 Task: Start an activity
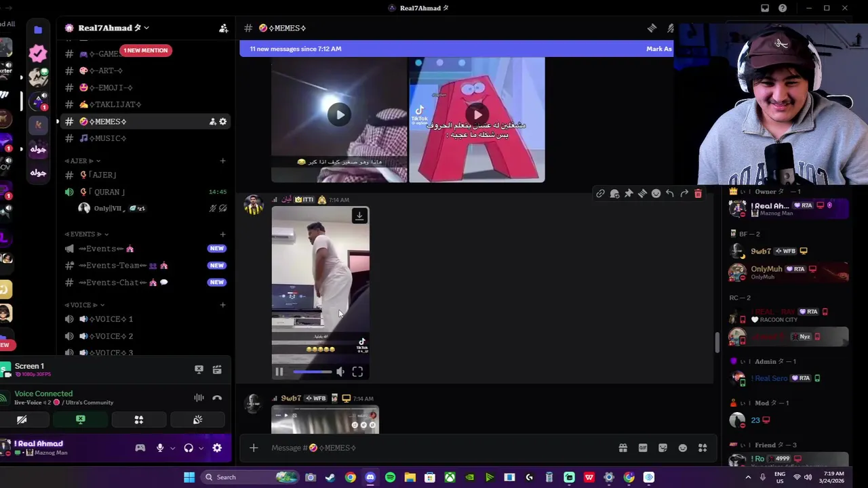pos(139,420)
